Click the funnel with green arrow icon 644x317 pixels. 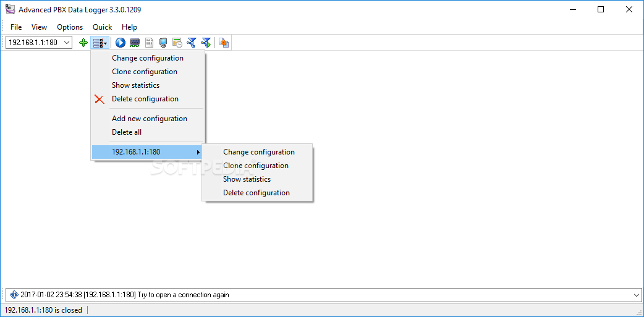click(206, 42)
